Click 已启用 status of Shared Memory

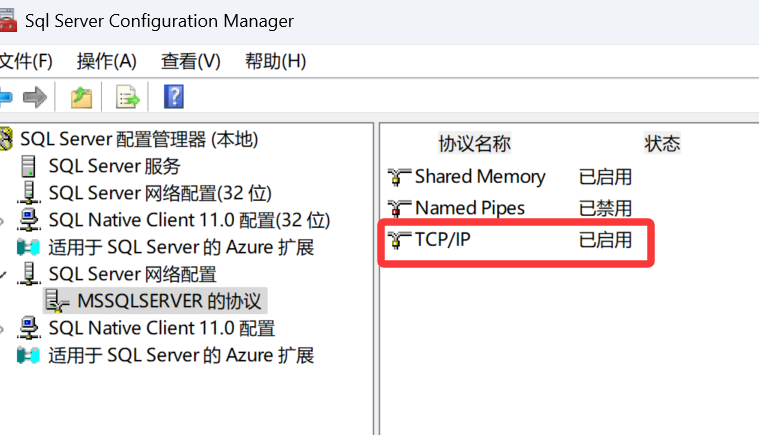606,177
